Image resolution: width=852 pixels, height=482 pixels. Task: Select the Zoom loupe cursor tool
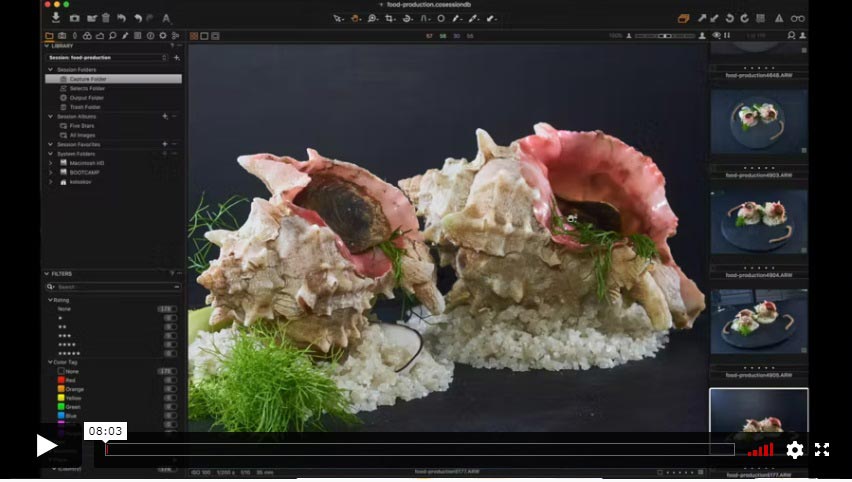[x=373, y=18]
